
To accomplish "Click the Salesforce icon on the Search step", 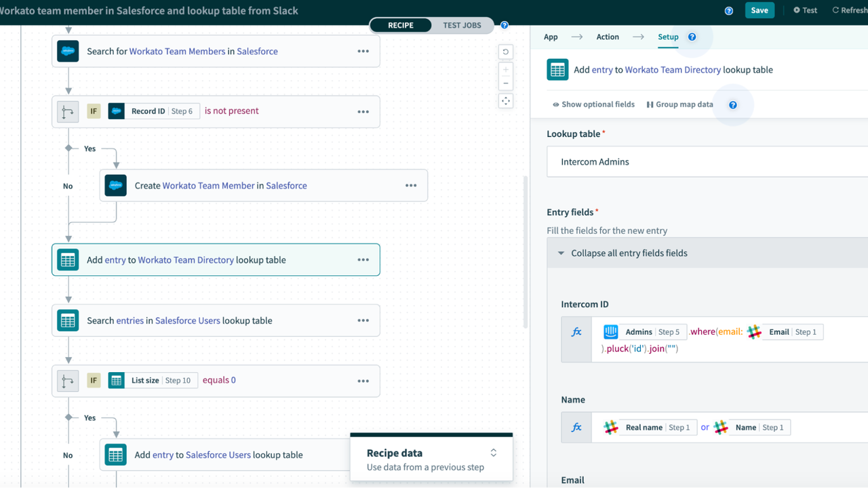I will pos(67,51).
